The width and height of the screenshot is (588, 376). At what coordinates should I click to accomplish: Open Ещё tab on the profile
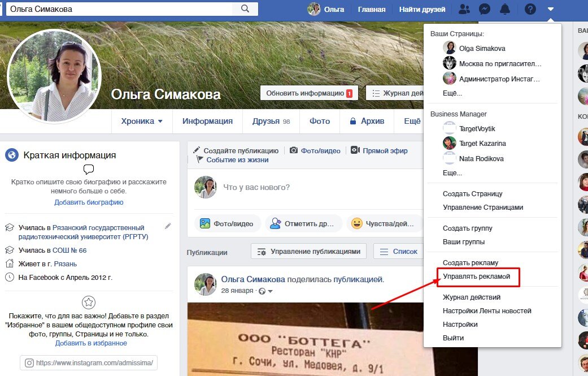coord(412,121)
